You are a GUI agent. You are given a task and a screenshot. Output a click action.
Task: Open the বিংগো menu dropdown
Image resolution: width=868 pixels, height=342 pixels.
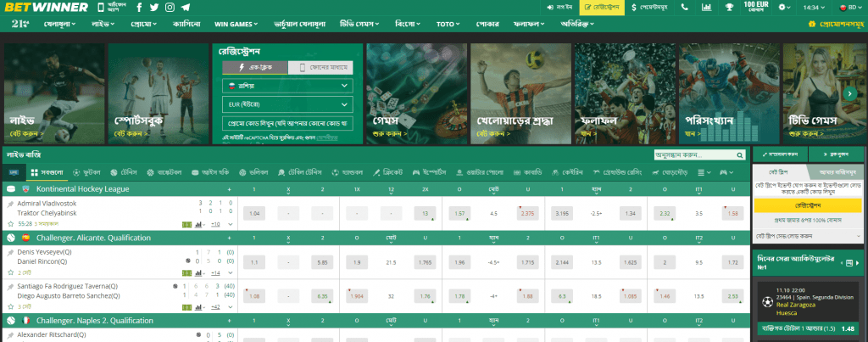pyautogui.click(x=408, y=24)
